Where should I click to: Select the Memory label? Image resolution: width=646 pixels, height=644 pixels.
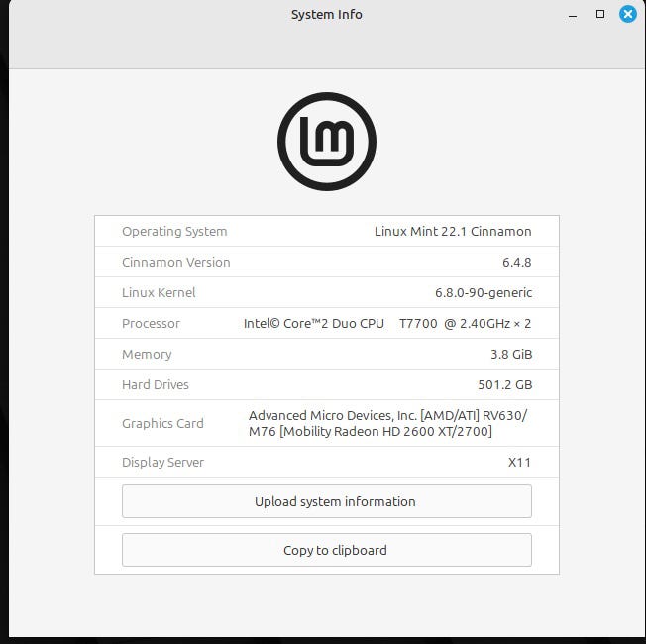click(147, 355)
